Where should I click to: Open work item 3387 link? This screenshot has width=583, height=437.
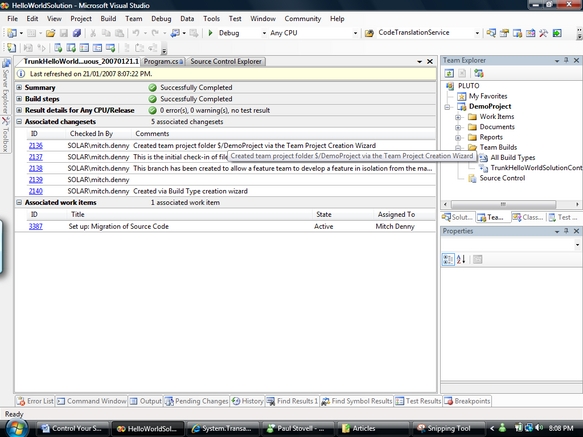click(36, 226)
